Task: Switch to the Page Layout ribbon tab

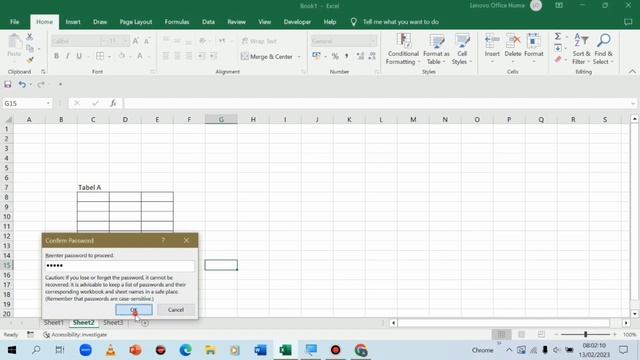Action: pos(136,22)
